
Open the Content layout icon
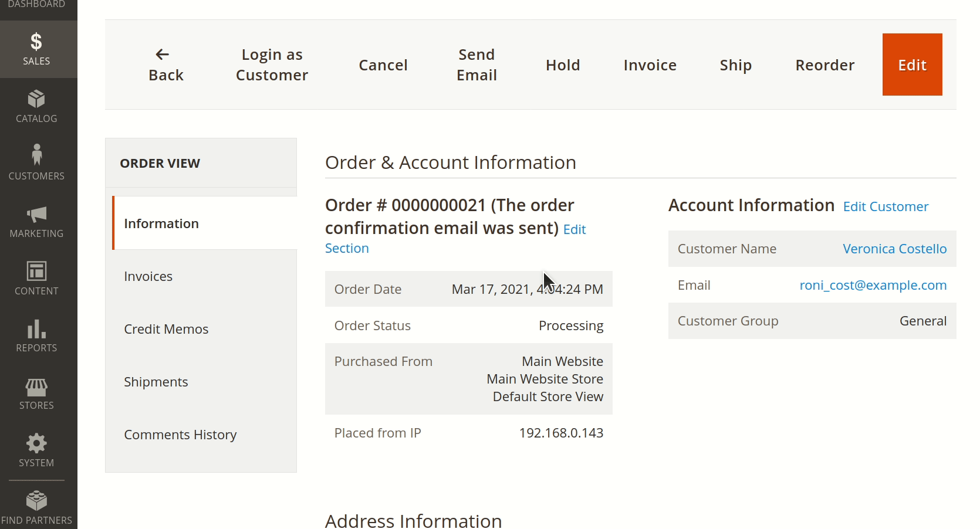click(36, 271)
